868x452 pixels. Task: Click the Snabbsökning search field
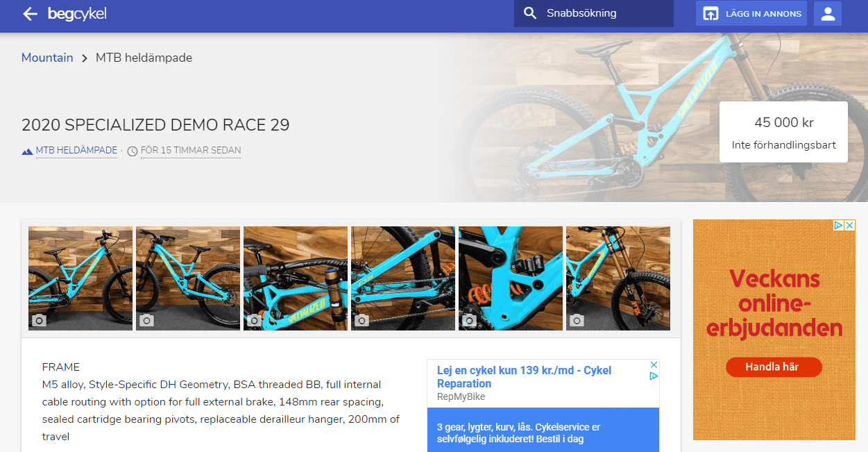(x=594, y=13)
